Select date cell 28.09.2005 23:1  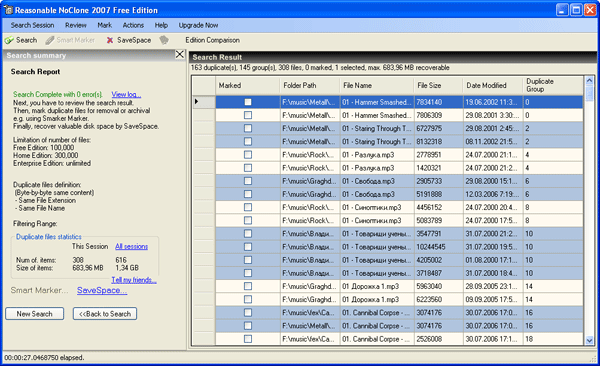coord(493,286)
